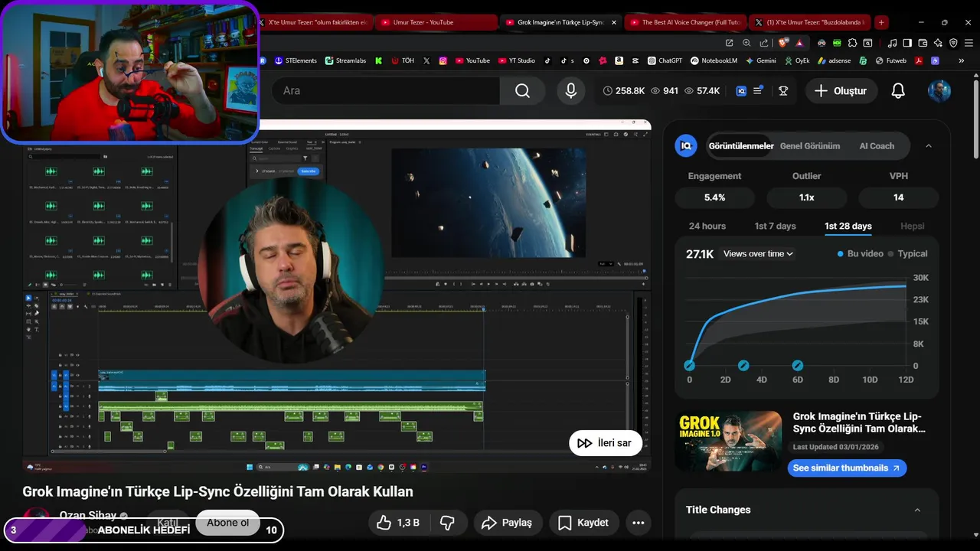
Task: Open the Brave VPN shield icon
Action: pos(953,43)
